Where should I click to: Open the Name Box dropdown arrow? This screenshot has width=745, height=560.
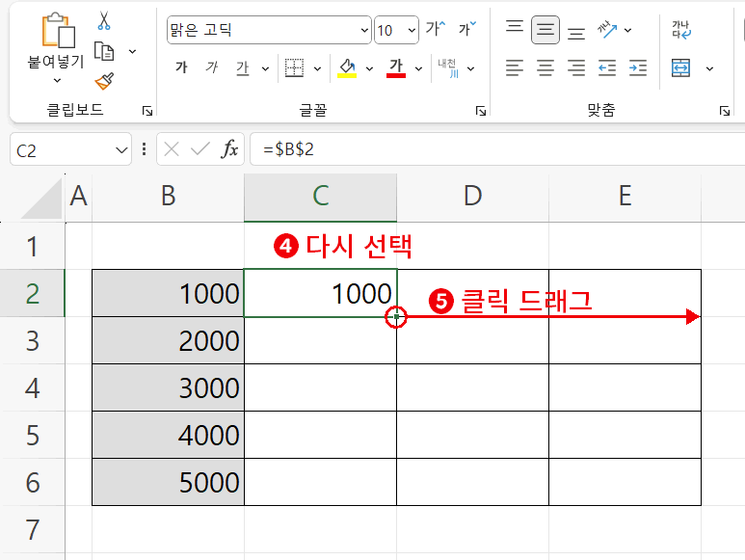coord(121,150)
